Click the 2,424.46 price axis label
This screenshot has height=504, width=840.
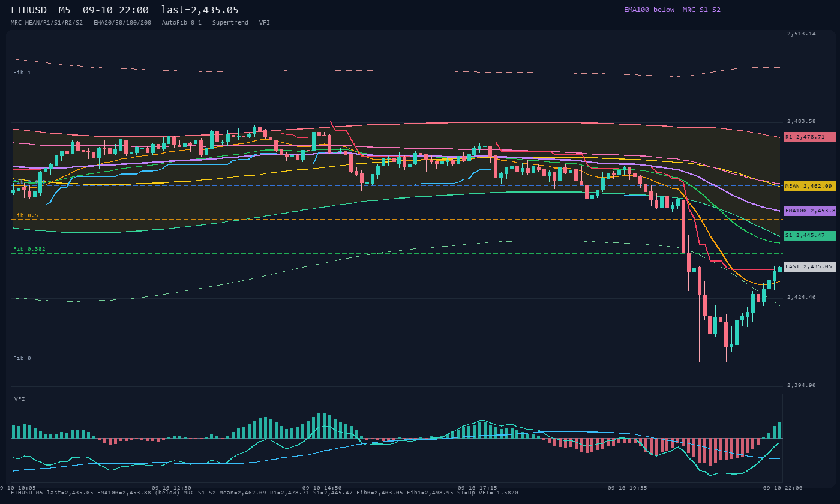pyautogui.click(x=802, y=297)
